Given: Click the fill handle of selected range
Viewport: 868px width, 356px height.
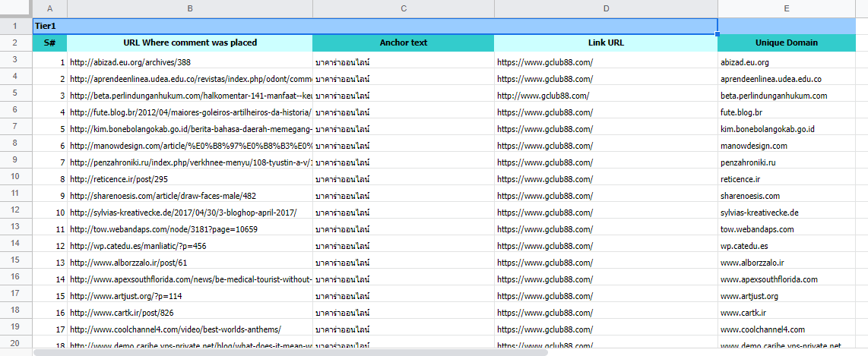Looking at the screenshot, I should point(718,34).
